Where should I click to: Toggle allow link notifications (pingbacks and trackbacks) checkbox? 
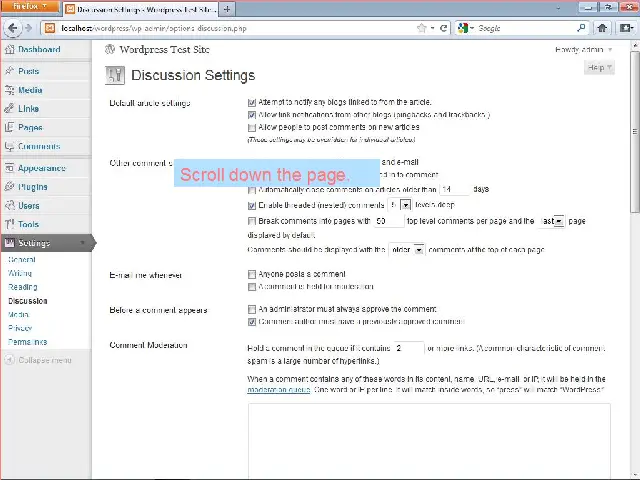[252, 115]
